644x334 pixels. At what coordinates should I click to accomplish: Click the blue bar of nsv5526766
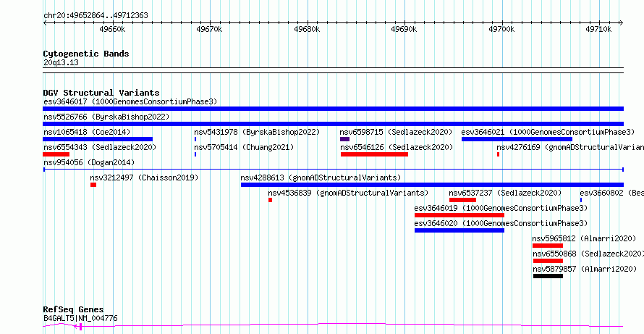coord(333,124)
